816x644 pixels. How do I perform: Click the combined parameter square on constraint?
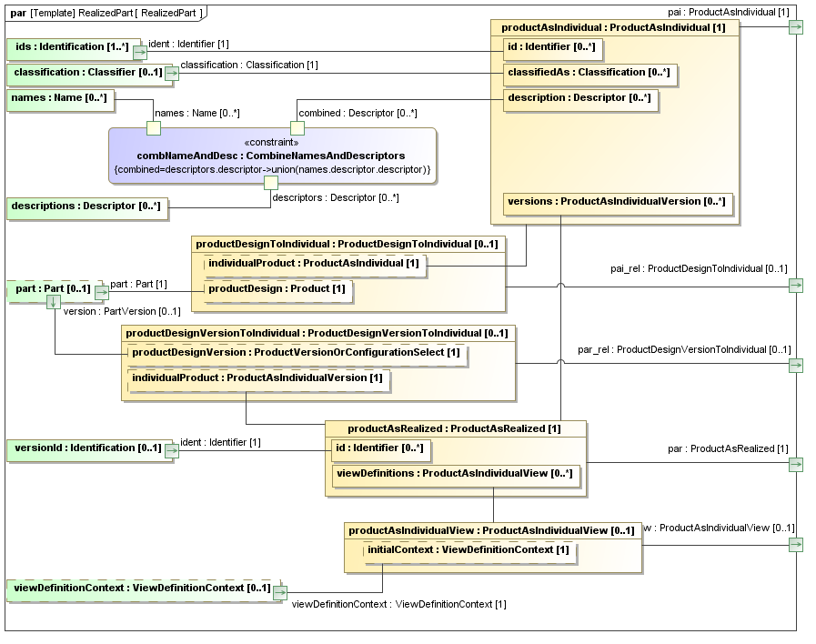coord(297,128)
